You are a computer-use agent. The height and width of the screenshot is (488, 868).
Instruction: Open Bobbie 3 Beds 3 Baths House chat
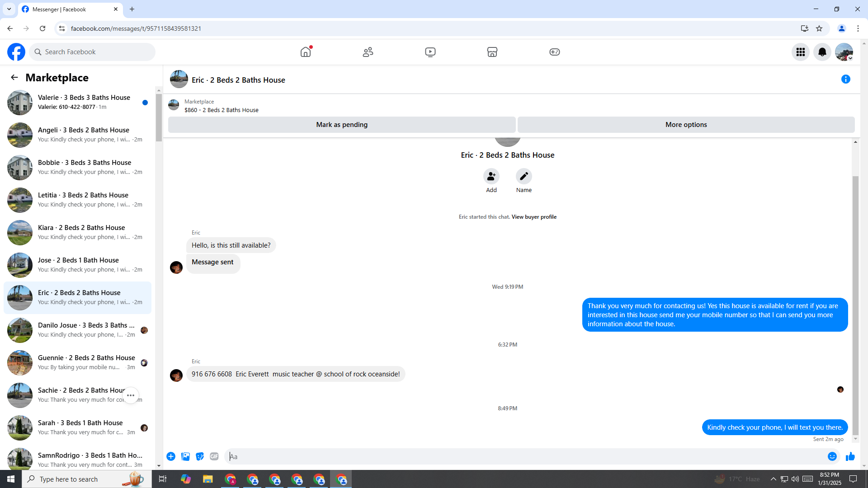78,167
